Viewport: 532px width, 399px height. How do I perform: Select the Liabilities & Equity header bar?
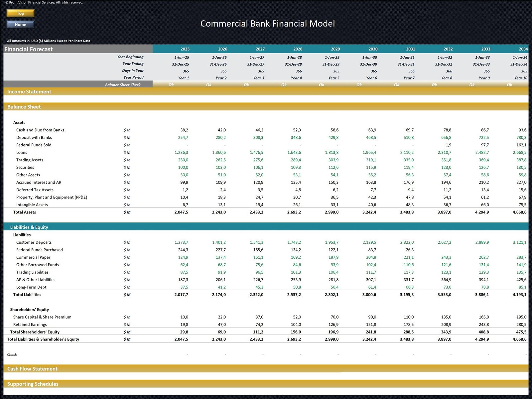tap(29, 227)
